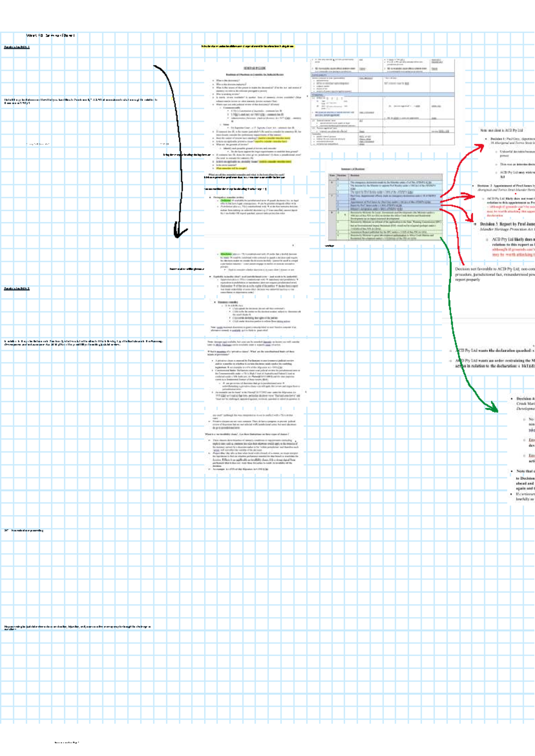
Task: Click 'Decision not favorable to ACD Pty Ltd' note
Action: click(495, 269)
